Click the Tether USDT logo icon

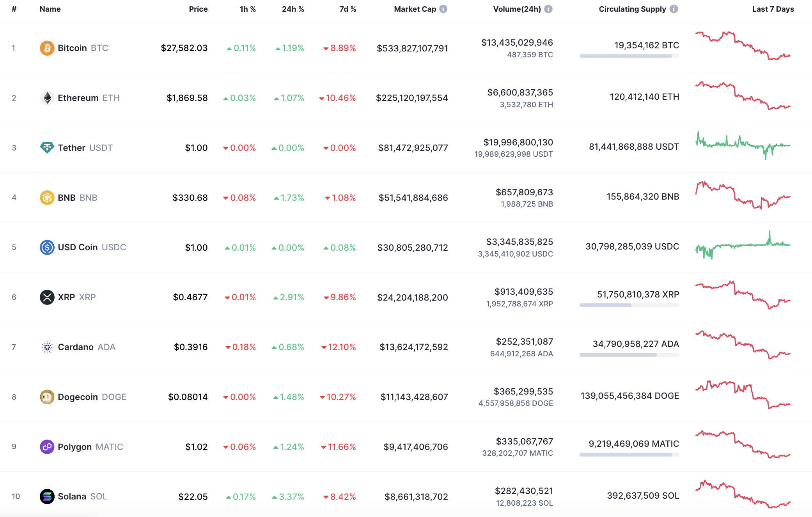(47, 147)
